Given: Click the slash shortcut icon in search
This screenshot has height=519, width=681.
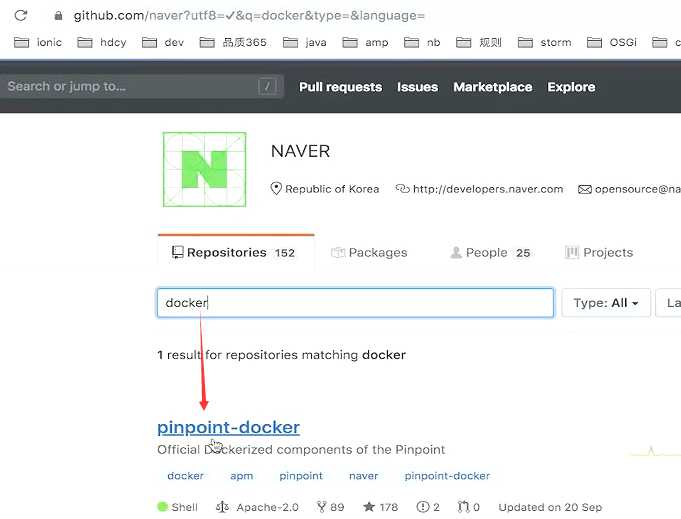Looking at the screenshot, I should [x=268, y=86].
